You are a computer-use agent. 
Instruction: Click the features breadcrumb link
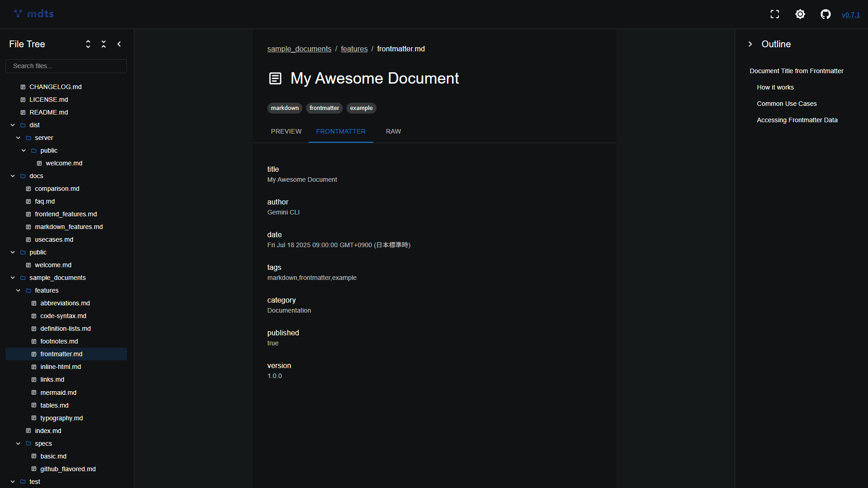354,49
